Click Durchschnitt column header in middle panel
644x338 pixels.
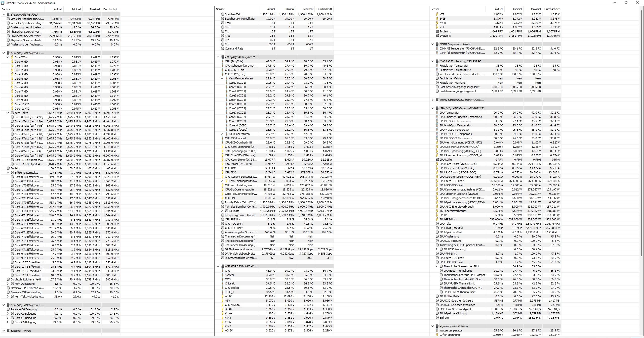324,9
